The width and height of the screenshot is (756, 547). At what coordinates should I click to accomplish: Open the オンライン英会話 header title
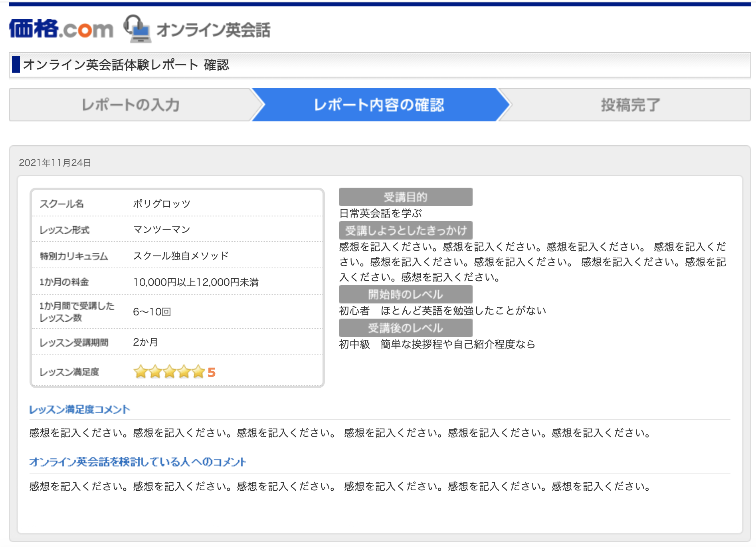pyautogui.click(x=213, y=30)
